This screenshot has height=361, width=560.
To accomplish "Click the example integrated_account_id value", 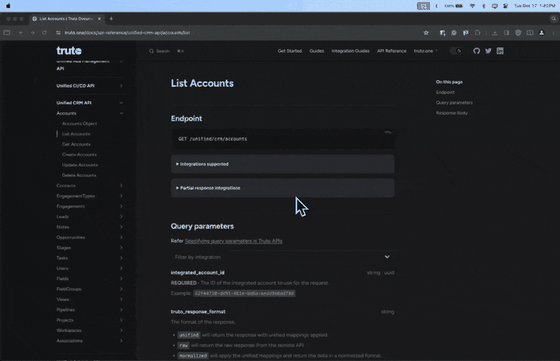I will tap(244, 293).
